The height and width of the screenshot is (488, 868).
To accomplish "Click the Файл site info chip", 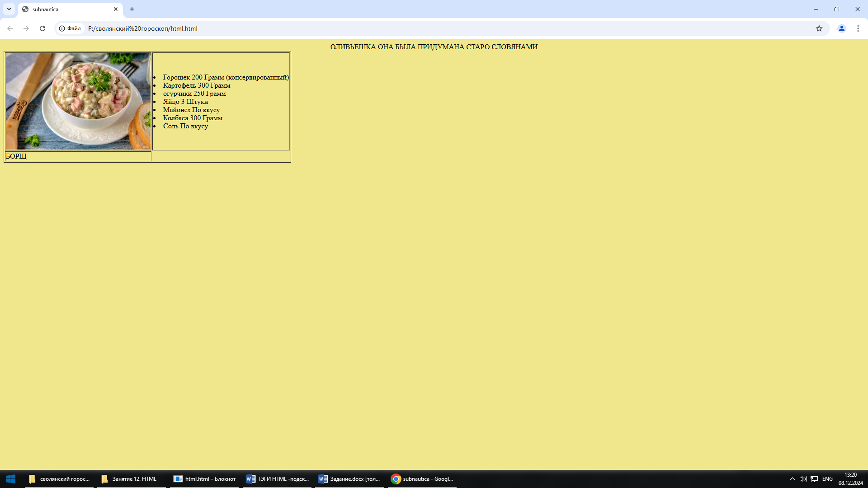I will (70, 28).
